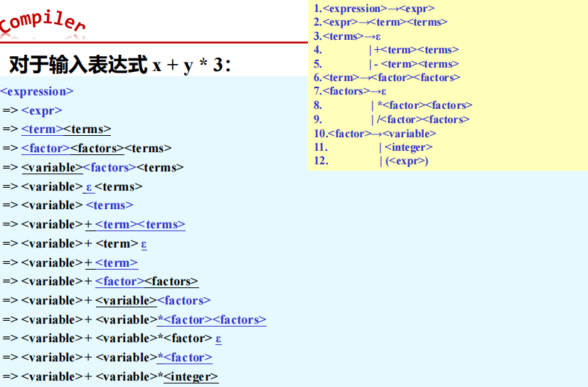
Task: Click grammar rule 6 '<term>→<factor><factors>'
Action: pos(387,78)
